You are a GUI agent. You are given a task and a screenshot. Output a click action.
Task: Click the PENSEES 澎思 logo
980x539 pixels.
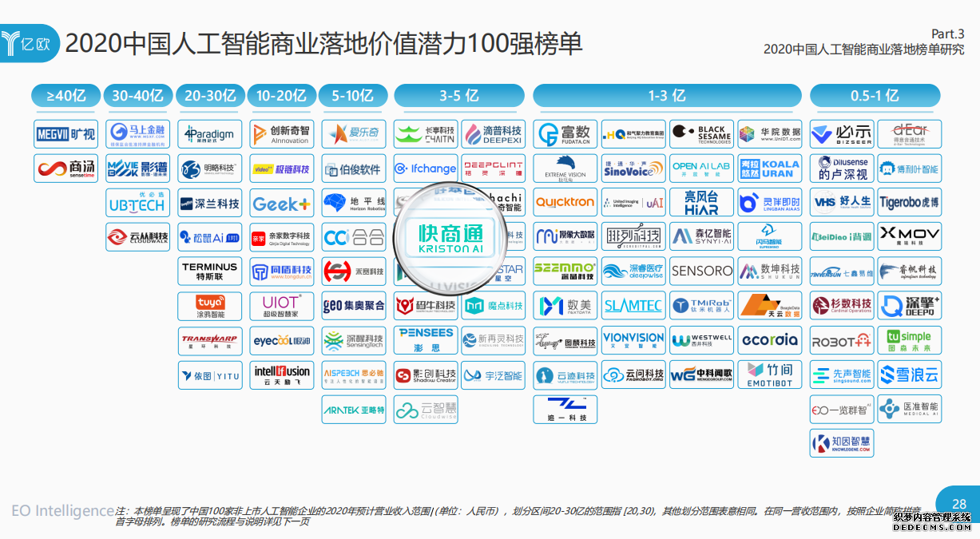pyautogui.click(x=426, y=340)
